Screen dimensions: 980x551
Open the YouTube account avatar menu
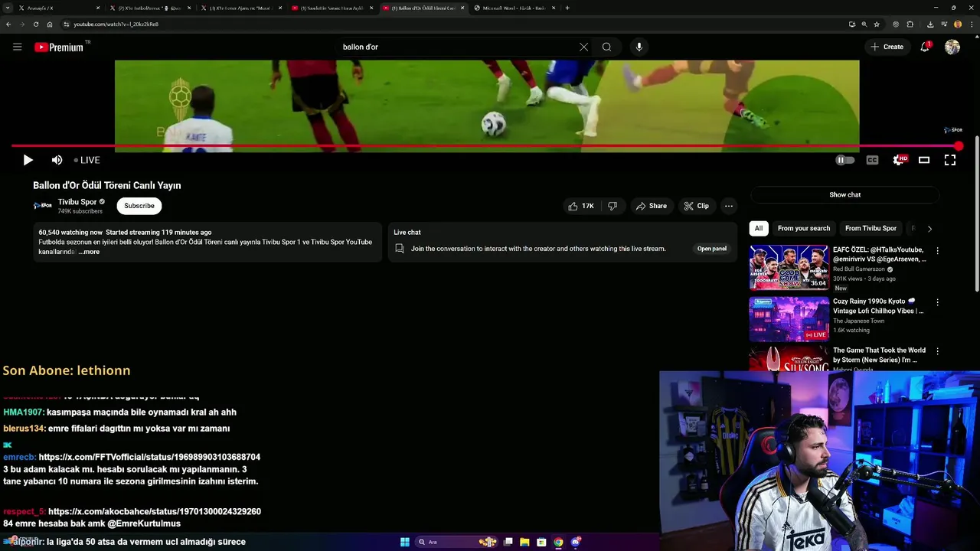[952, 47]
